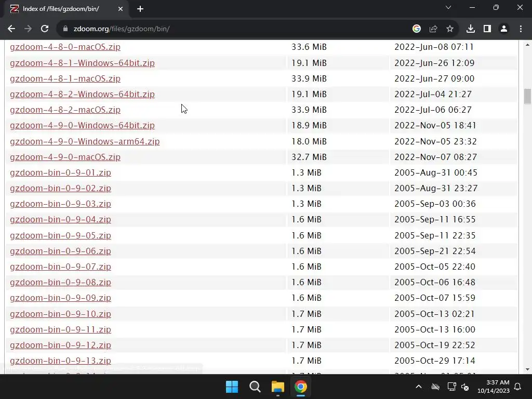This screenshot has height=399, width=532.
Task: Open notifications bell in taskbar
Action: (x=518, y=387)
